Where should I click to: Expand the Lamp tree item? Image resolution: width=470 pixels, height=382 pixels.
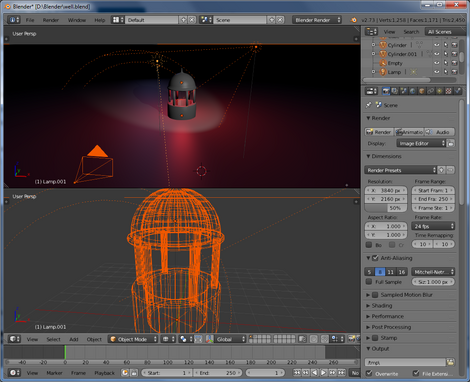(x=373, y=72)
